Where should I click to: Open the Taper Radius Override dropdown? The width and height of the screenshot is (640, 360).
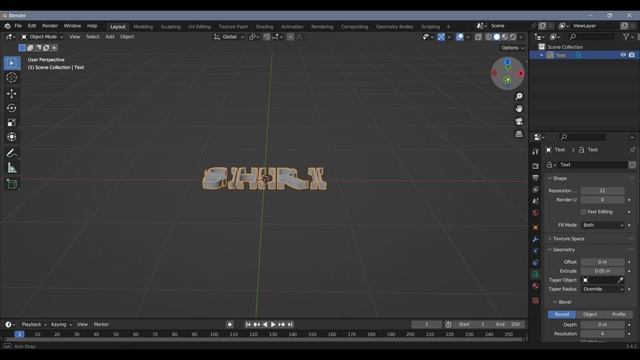click(x=602, y=289)
